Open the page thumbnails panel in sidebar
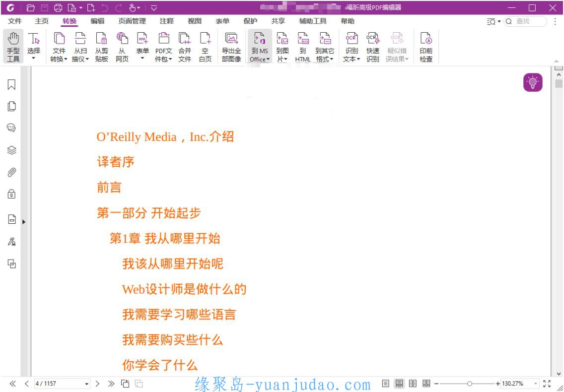The width and height of the screenshot is (564, 392). pyautogui.click(x=11, y=106)
